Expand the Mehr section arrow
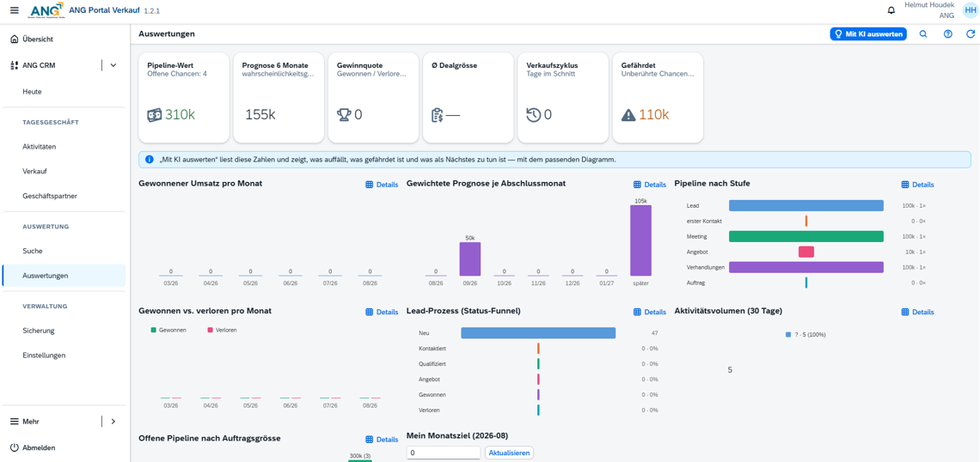This screenshot has height=462, width=980. 113,422
